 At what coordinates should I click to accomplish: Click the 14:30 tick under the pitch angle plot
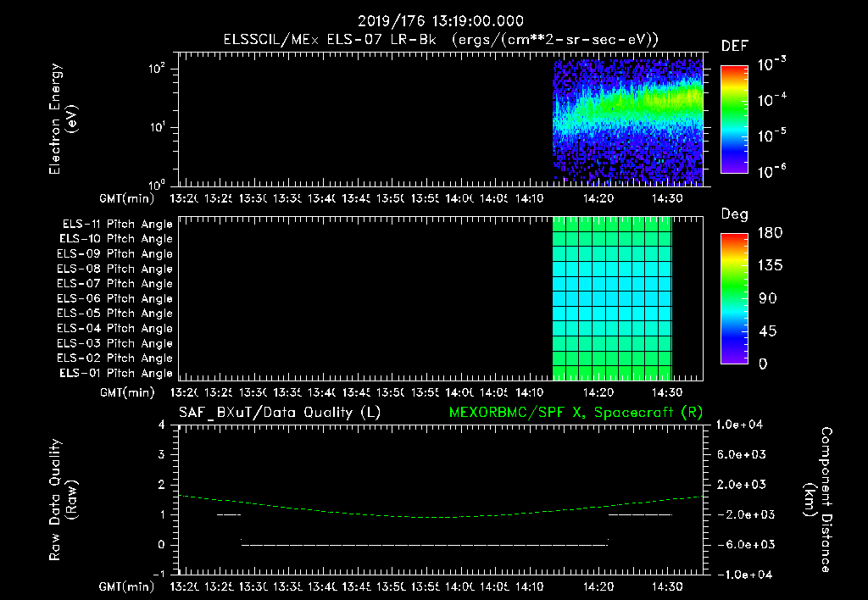click(x=667, y=392)
